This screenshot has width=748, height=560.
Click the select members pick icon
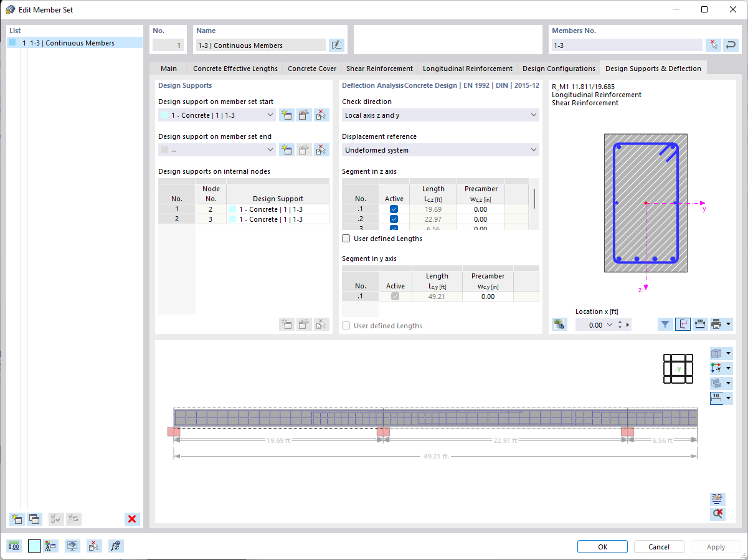(714, 45)
